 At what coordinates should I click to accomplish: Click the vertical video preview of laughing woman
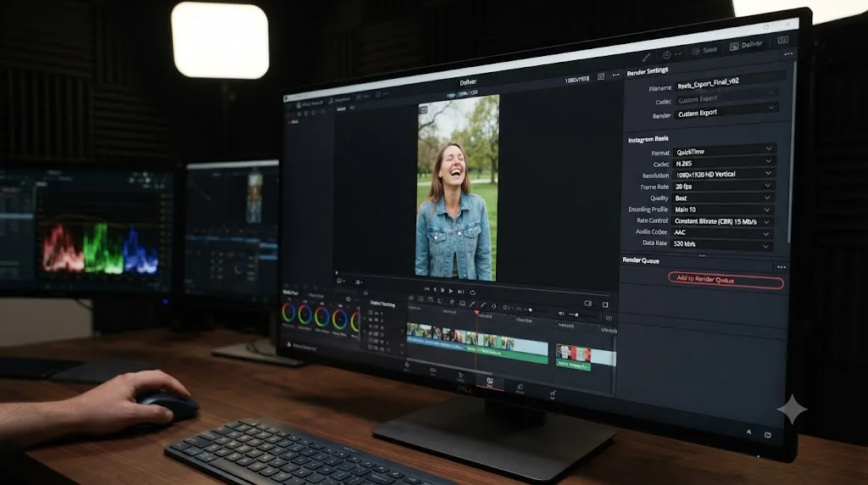[457, 187]
